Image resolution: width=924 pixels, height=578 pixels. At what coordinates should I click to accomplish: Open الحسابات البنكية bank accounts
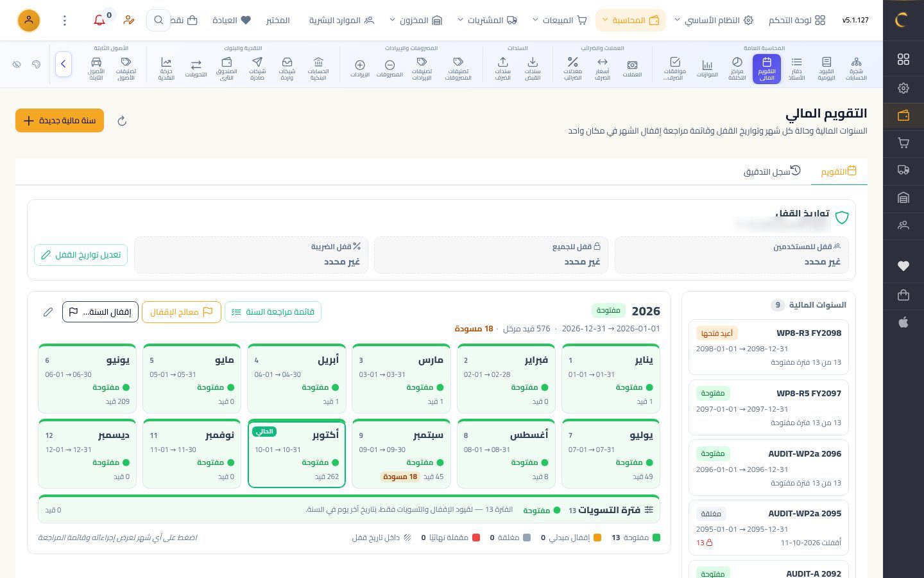coord(318,69)
